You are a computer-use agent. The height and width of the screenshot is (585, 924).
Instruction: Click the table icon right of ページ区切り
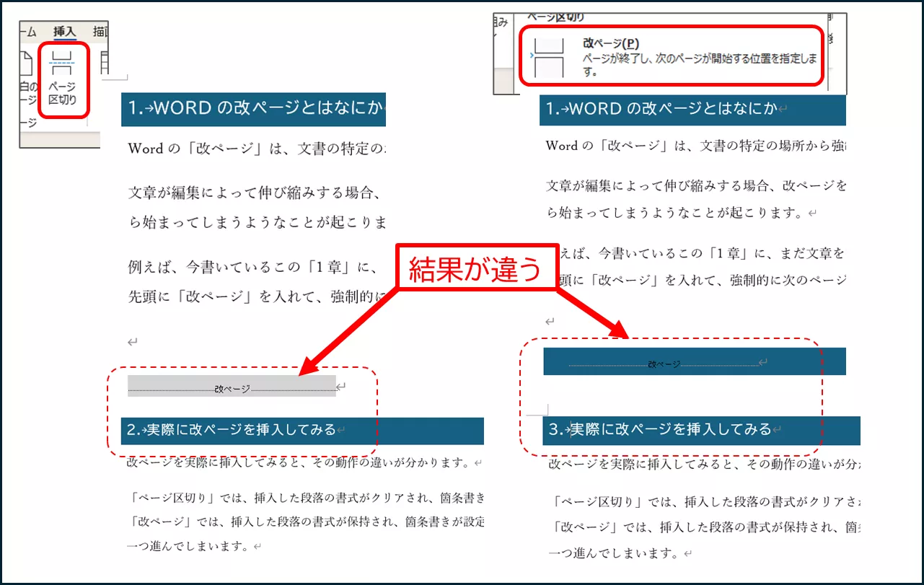pos(105,62)
